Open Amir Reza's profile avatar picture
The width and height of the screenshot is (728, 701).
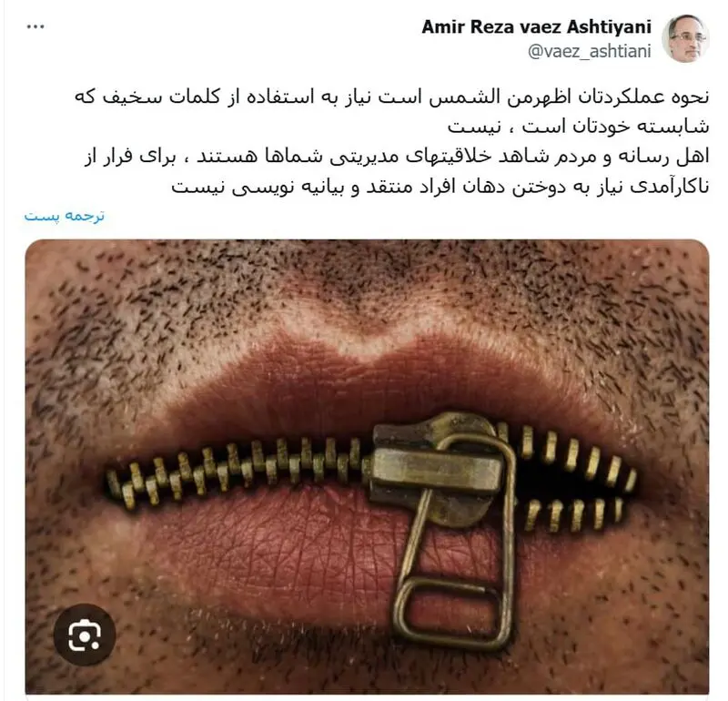pyautogui.click(x=685, y=38)
